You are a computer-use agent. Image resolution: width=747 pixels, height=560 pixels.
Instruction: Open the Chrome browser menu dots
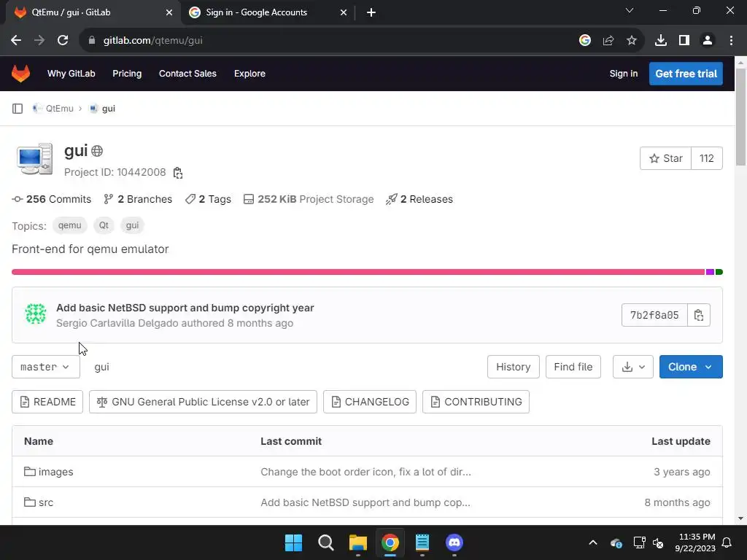click(x=731, y=41)
